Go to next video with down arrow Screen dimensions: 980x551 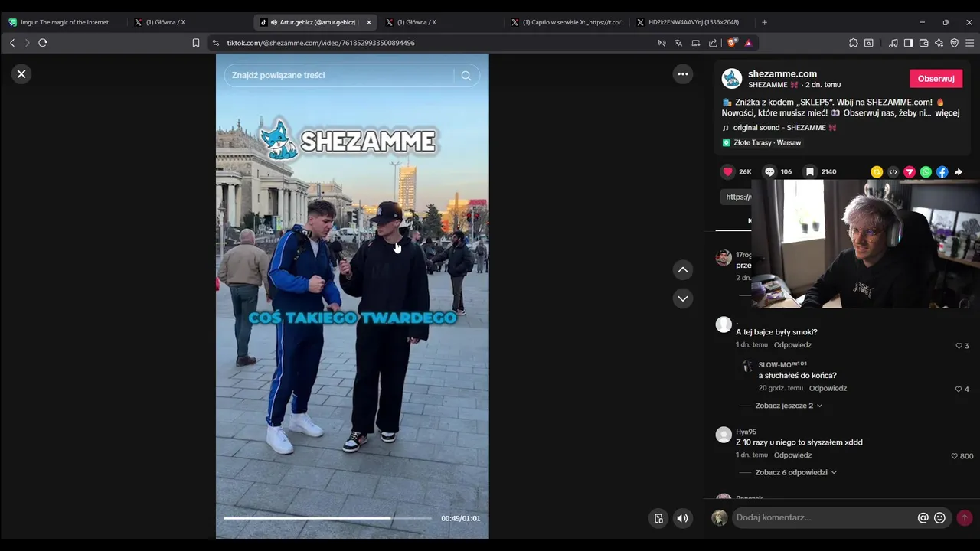coord(683,298)
